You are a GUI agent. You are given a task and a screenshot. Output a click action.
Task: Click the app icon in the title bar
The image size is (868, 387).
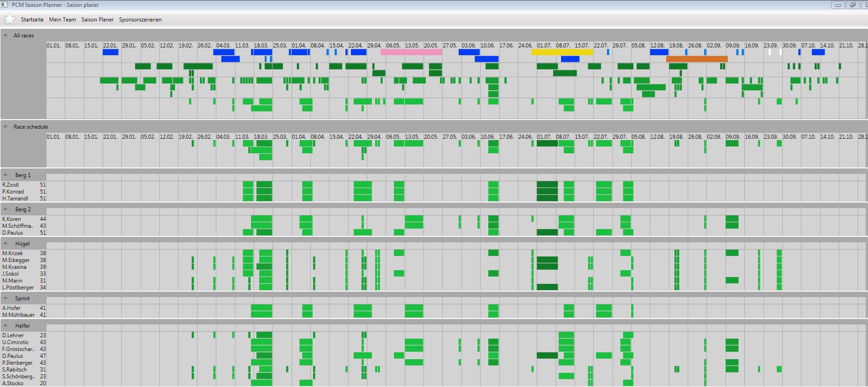tap(5, 5)
